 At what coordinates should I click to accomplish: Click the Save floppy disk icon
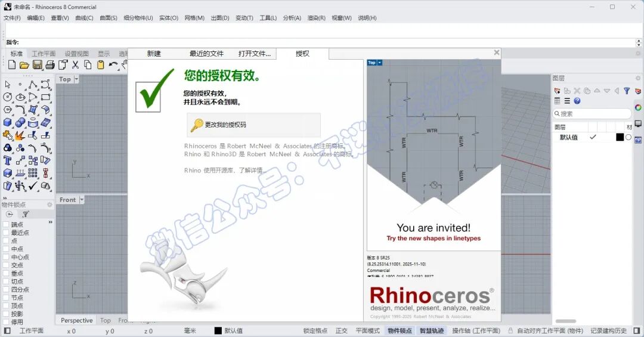pyautogui.click(x=38, y=64)
